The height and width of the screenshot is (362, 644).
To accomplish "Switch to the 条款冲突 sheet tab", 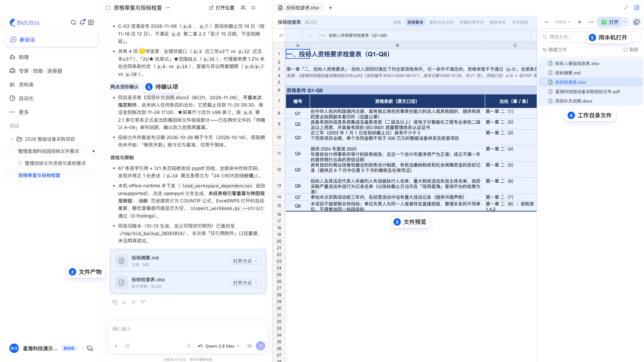I will pyautogui.click(x=498, y=22).
